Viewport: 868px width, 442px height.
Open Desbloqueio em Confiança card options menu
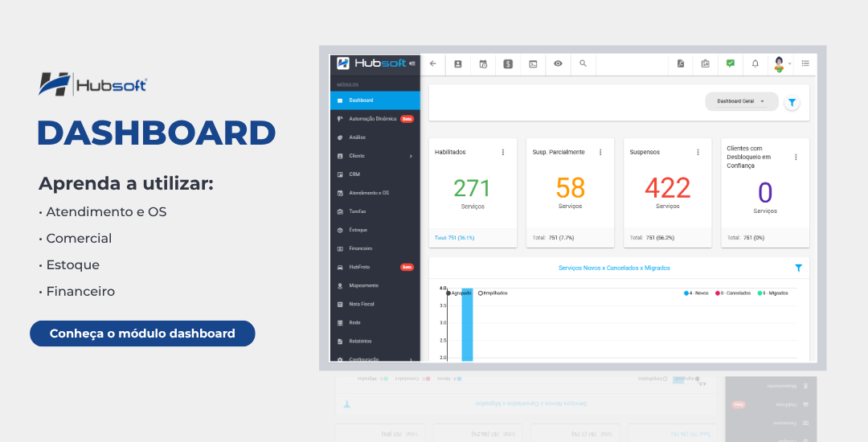point(796,157)
